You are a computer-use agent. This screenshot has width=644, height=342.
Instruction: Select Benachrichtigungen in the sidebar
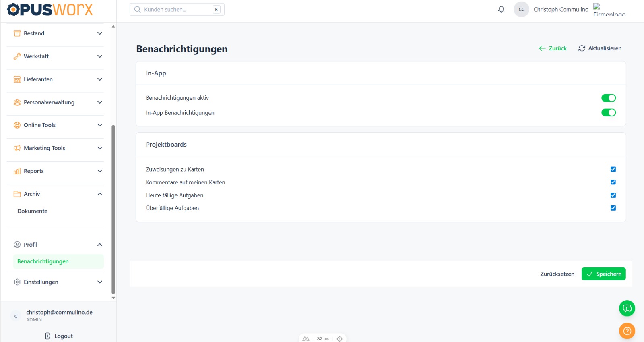(43, 261)
